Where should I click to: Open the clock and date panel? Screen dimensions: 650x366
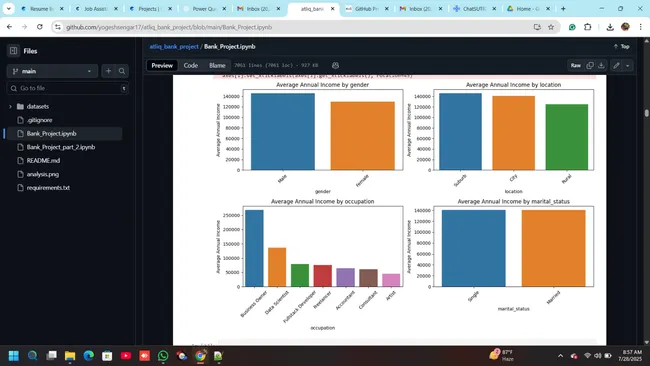[630, 356]
